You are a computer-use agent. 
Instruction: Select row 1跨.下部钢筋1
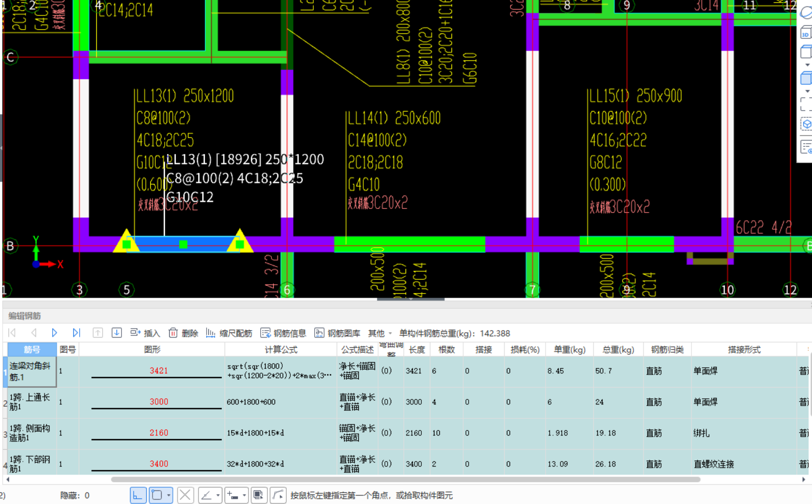[32, 464]
